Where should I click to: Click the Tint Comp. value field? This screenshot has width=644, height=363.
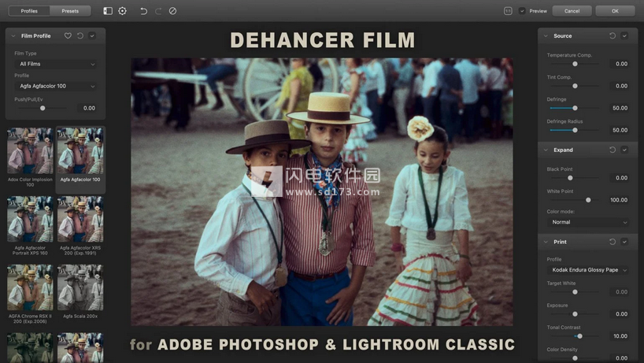[620, 86]
